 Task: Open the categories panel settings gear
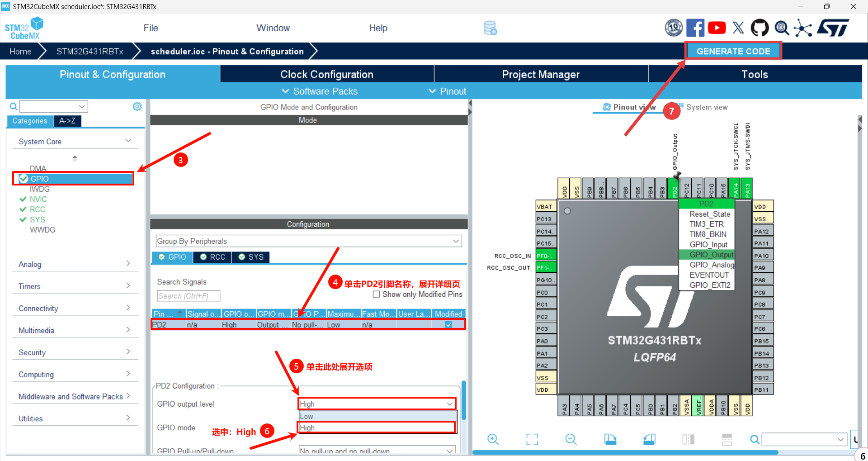[x=137, y=106]
